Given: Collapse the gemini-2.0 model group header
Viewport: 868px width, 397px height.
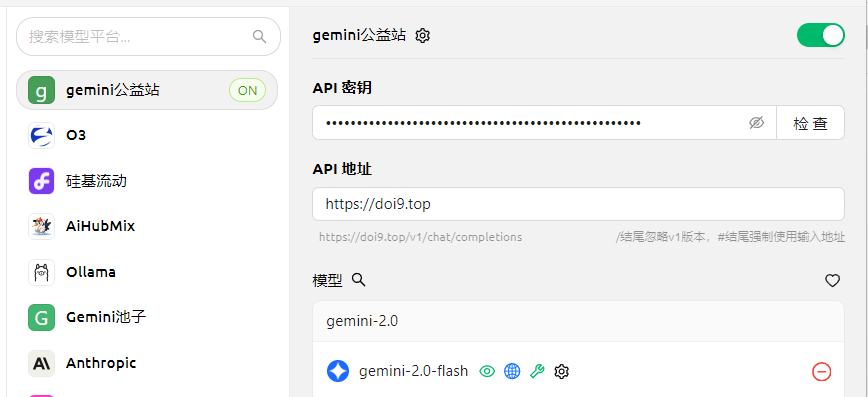Looking at the screenshot, I should tap(578, 321).
